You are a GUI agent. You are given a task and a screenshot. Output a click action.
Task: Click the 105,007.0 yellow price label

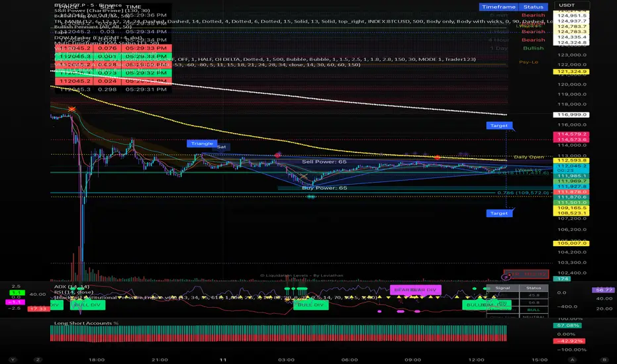tap(571, 243)
